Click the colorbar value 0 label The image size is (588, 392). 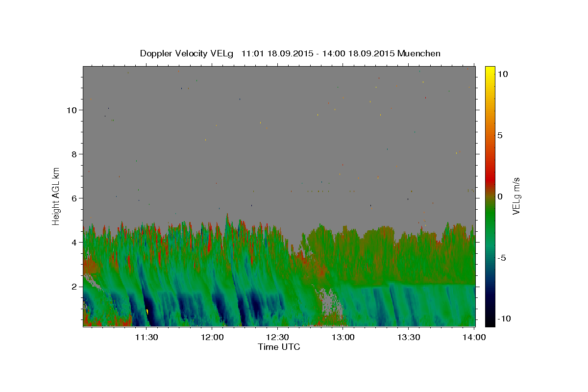(500, 196)
